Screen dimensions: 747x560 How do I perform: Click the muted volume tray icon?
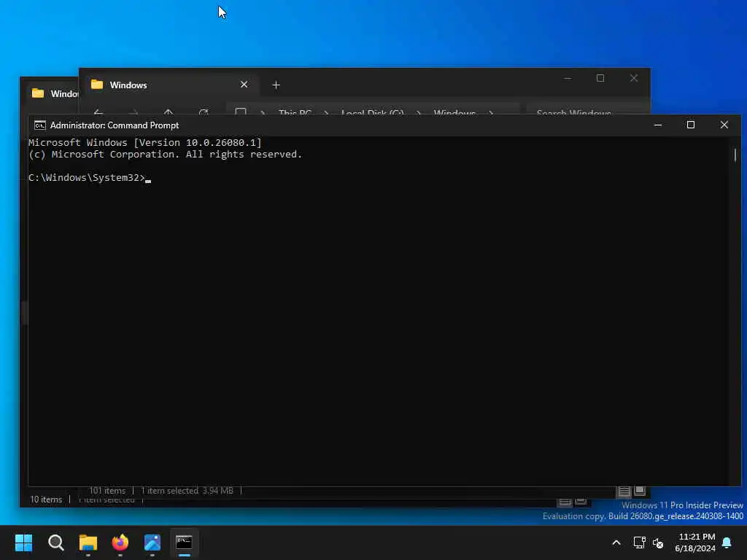coord(658,542)
